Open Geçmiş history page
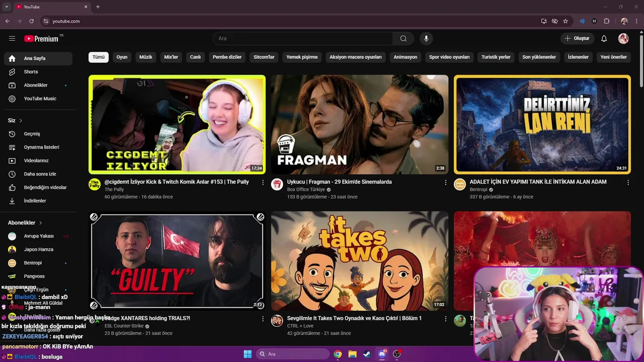The height and width of the screenshot is (362, 644). 38,134
